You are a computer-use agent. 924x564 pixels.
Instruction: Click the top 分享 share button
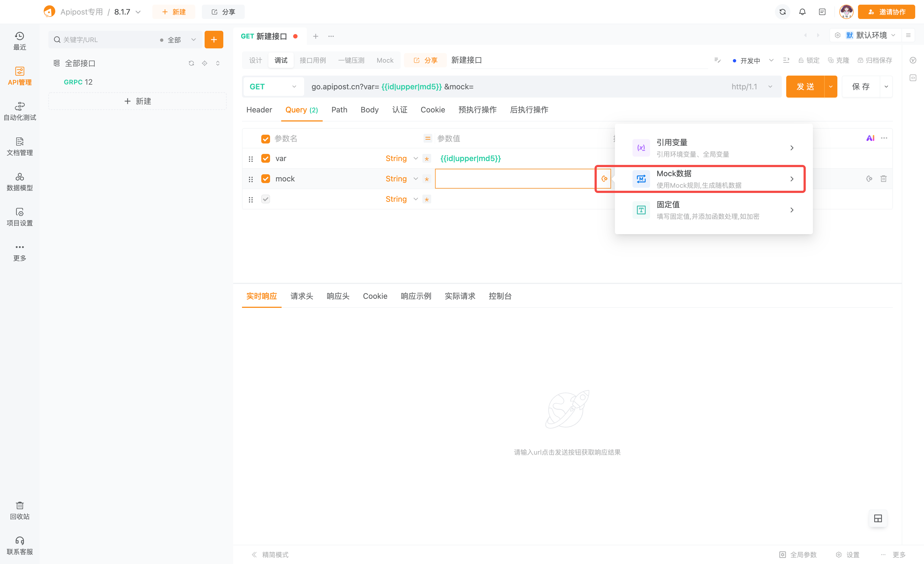point(223,12)
